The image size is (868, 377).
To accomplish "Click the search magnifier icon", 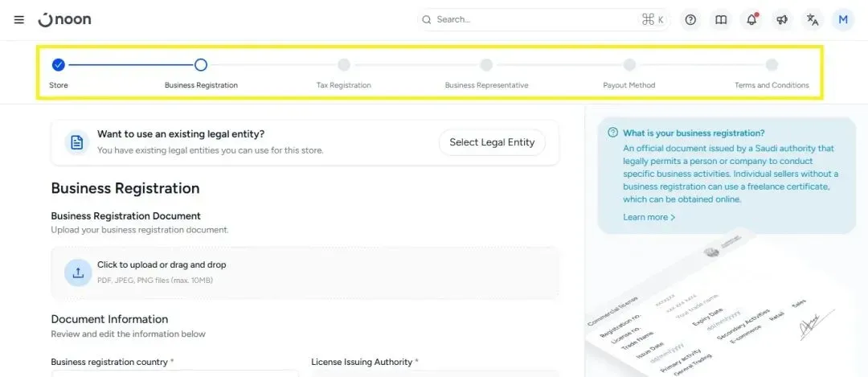I will [426, 20].
